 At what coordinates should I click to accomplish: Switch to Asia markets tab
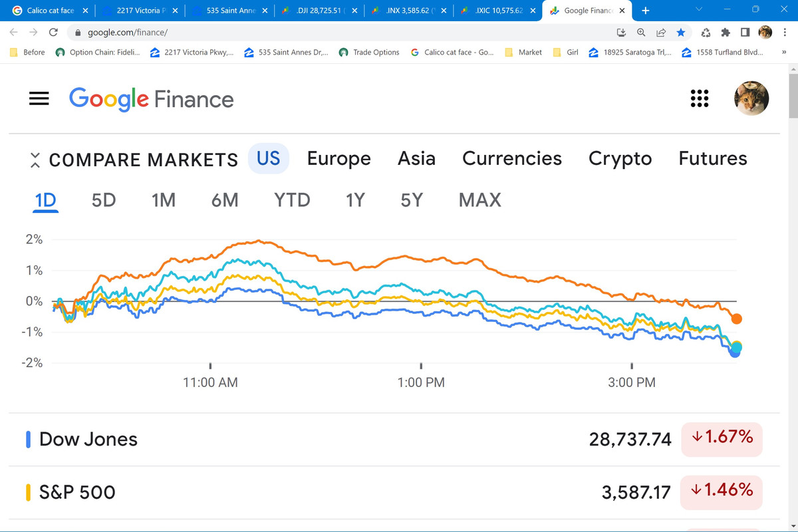(416, 158)
